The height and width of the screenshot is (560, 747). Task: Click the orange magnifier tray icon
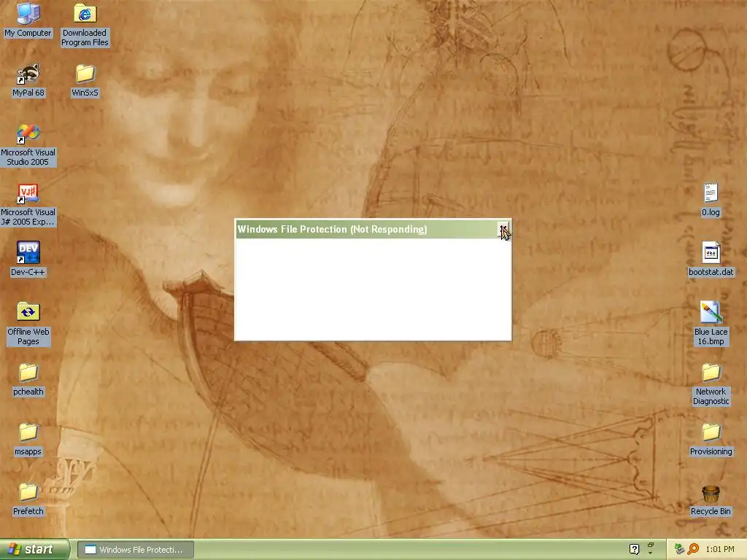coord(693,549)
